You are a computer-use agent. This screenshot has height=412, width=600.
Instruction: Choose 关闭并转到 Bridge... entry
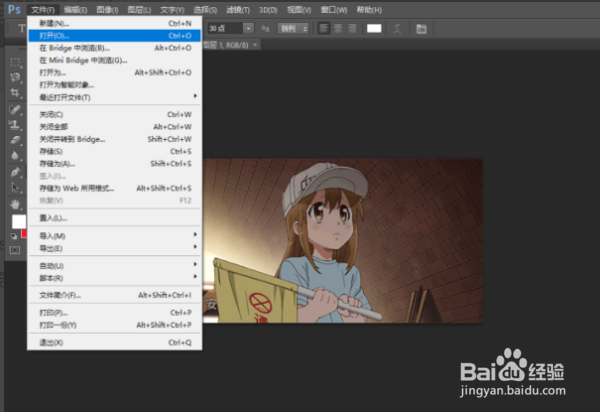pyautogui.click(x=114, y=139)
